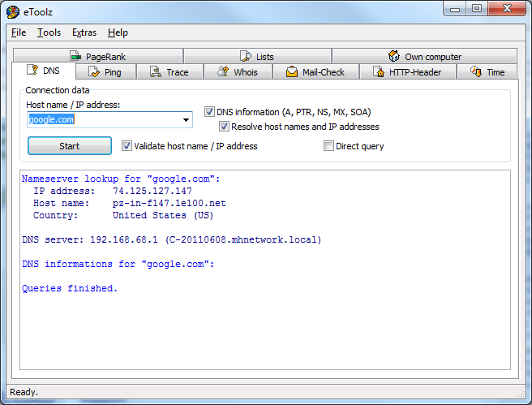
Task: Click the DNS question-mark icon
Action: click(x=32, y=70)
